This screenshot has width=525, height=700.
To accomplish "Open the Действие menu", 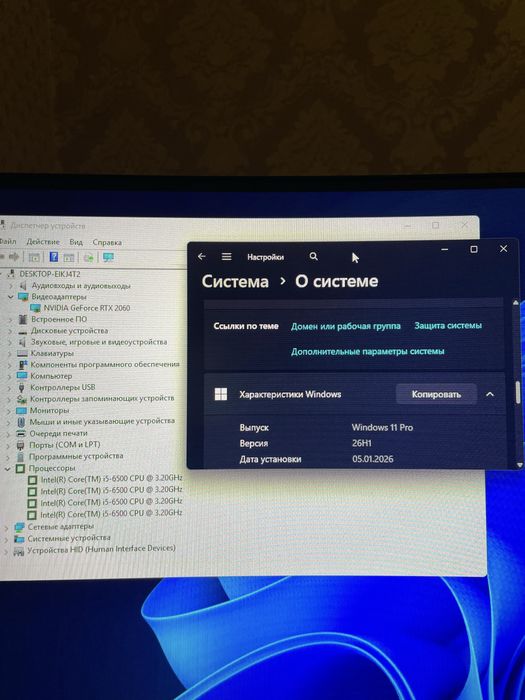I will point(43,242).
